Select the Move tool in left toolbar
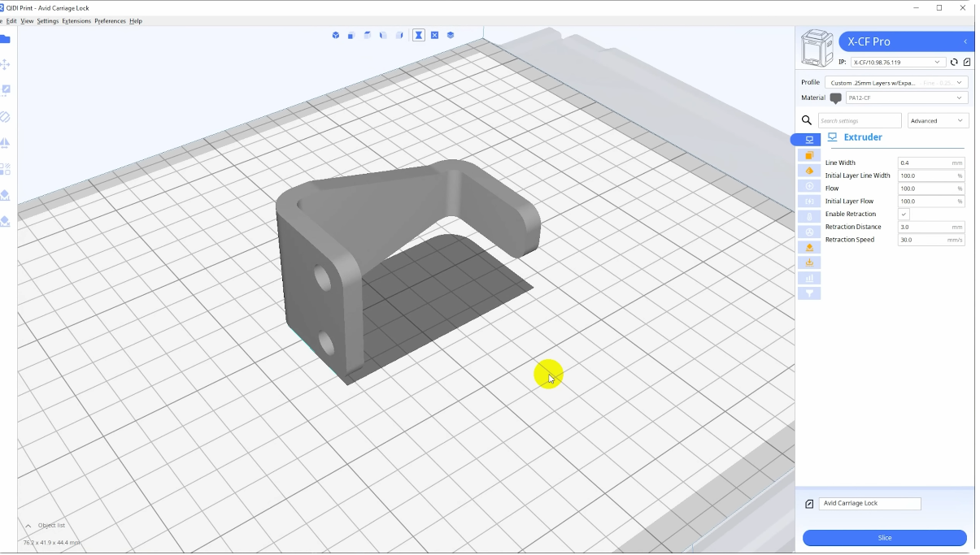980x555 pixels. [5, 64]
